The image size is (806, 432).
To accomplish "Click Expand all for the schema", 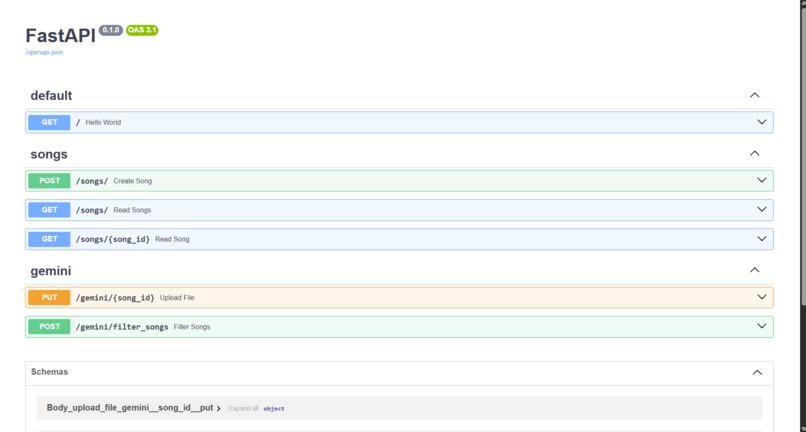I will (x=243, y=408).
